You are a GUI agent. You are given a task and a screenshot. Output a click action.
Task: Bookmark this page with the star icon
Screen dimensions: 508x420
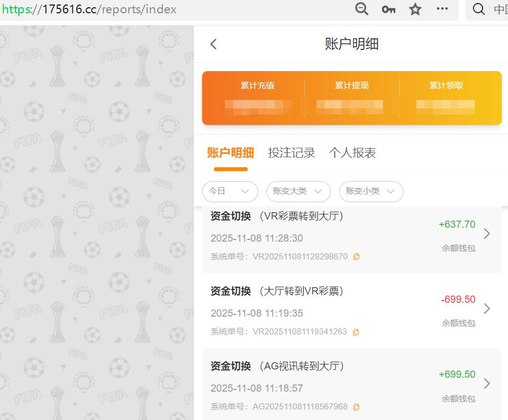coord(415,9)
